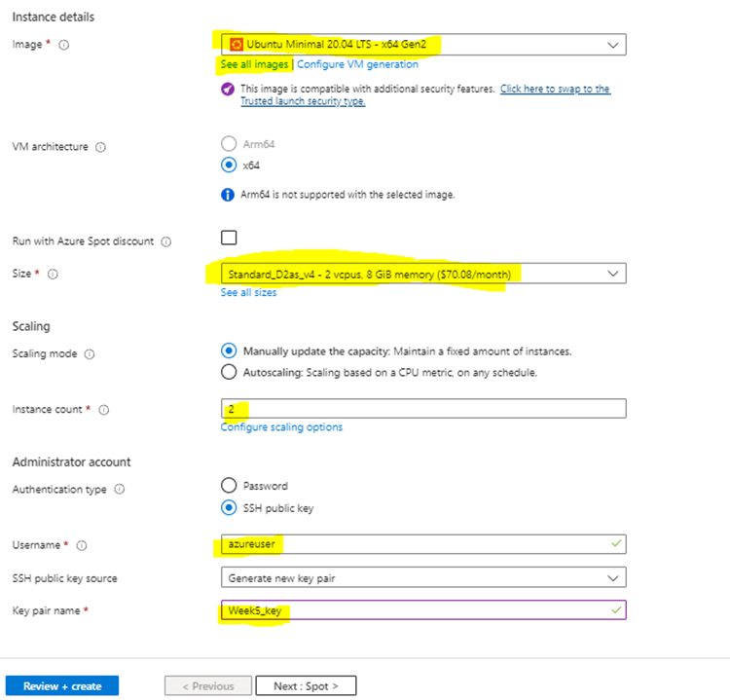Click the SSH public key source label
This screenshot has width=730, height=700.
coord(64,578)
